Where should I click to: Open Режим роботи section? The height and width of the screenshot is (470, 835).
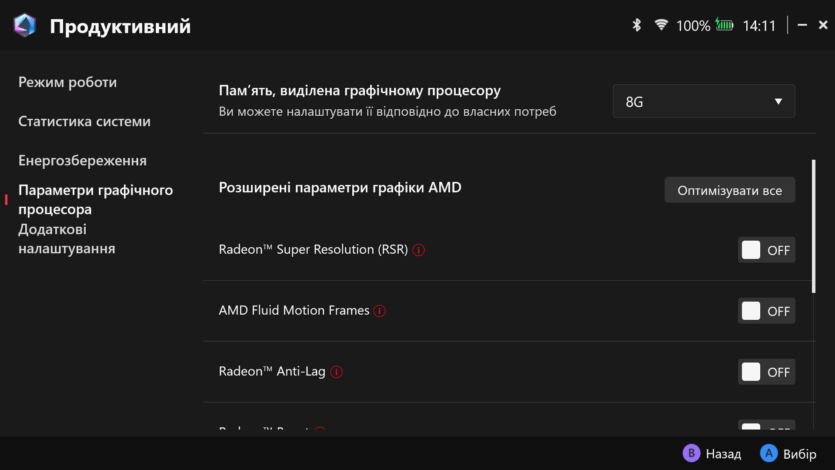click(x=67, y=82)
